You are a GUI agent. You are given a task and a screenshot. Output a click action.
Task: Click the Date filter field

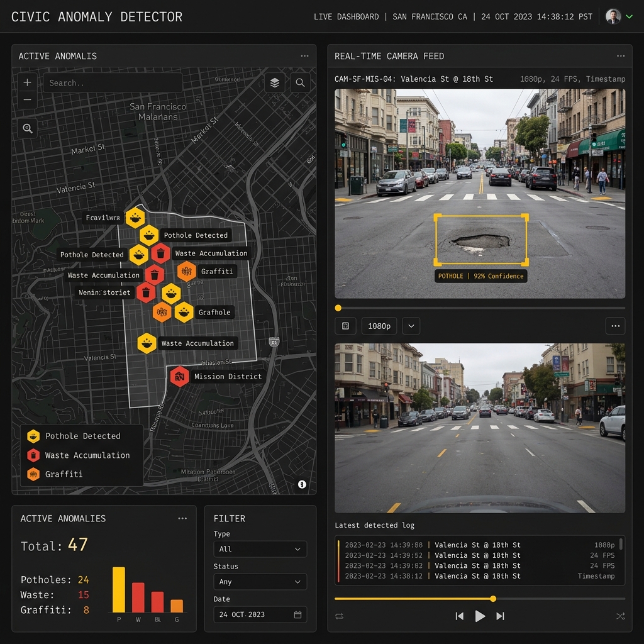[x=260, y=614]
